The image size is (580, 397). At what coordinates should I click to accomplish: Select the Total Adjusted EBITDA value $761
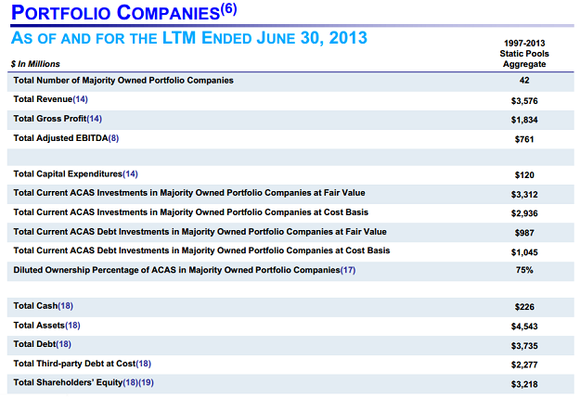pyautogui.click(x=524, y=139)
